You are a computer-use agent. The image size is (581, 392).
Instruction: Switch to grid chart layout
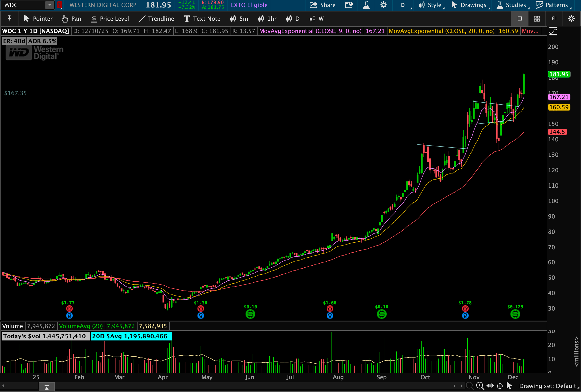536,18
